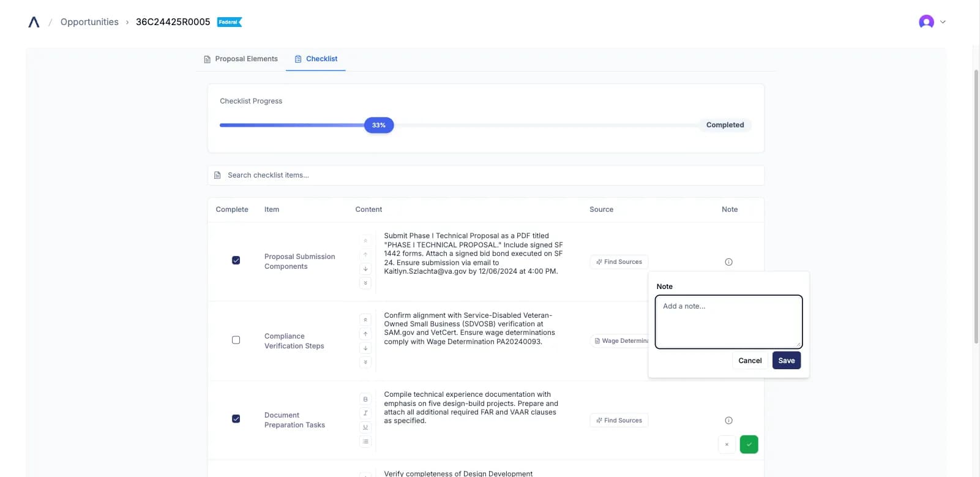Click the Note column header
980x477 pixels.
(x=730, y=209)
